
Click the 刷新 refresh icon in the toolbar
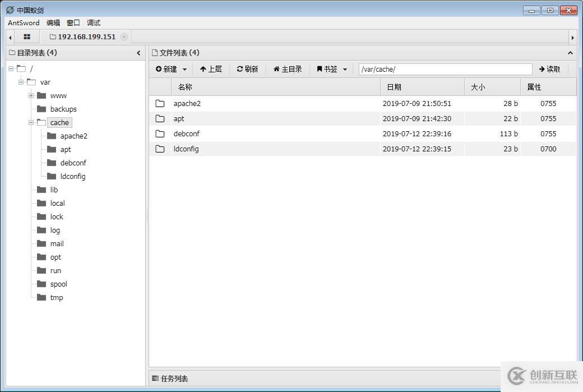pos(240,68)
